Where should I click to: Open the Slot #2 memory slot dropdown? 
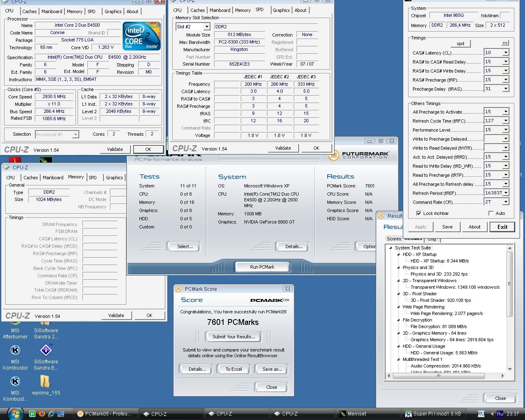[207, 27]
